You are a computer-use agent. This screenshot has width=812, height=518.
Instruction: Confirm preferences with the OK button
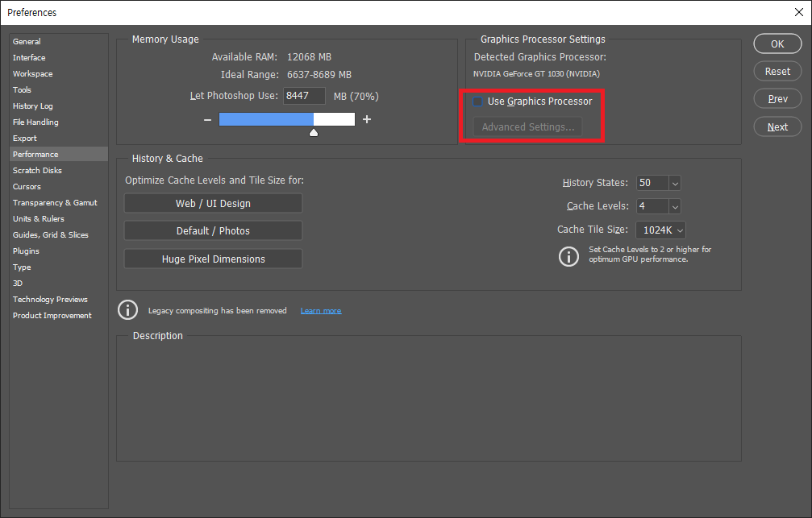(777, 44)
